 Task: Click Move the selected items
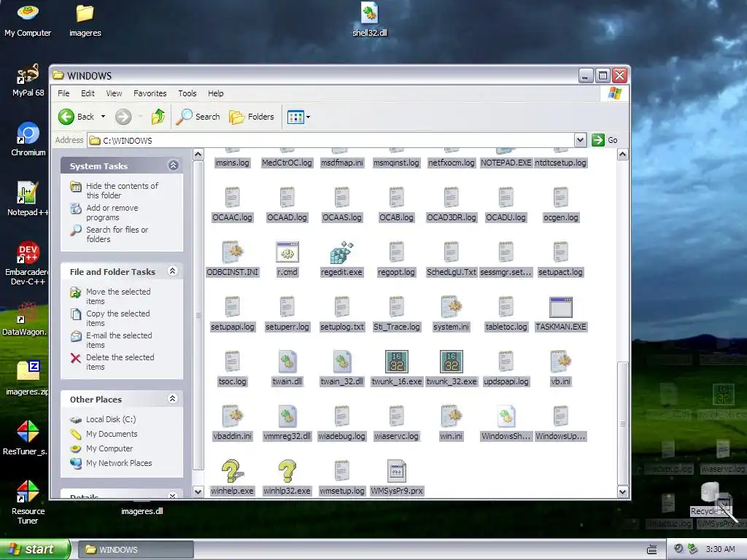tap(117, 296)
